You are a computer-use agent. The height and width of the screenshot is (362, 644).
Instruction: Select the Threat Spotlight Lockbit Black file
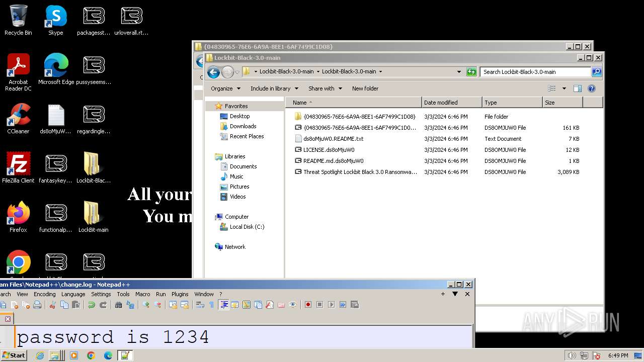coord(360,172)
